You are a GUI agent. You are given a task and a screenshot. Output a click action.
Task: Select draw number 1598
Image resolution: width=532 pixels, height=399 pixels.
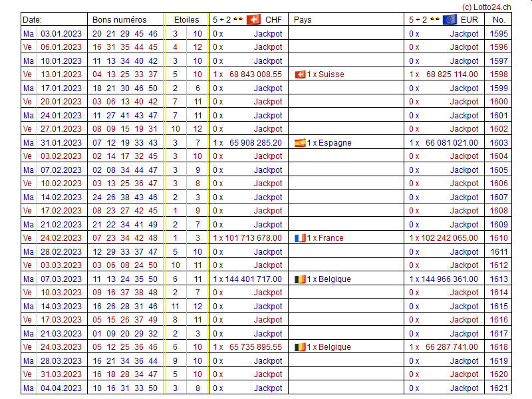pos(498,74)
